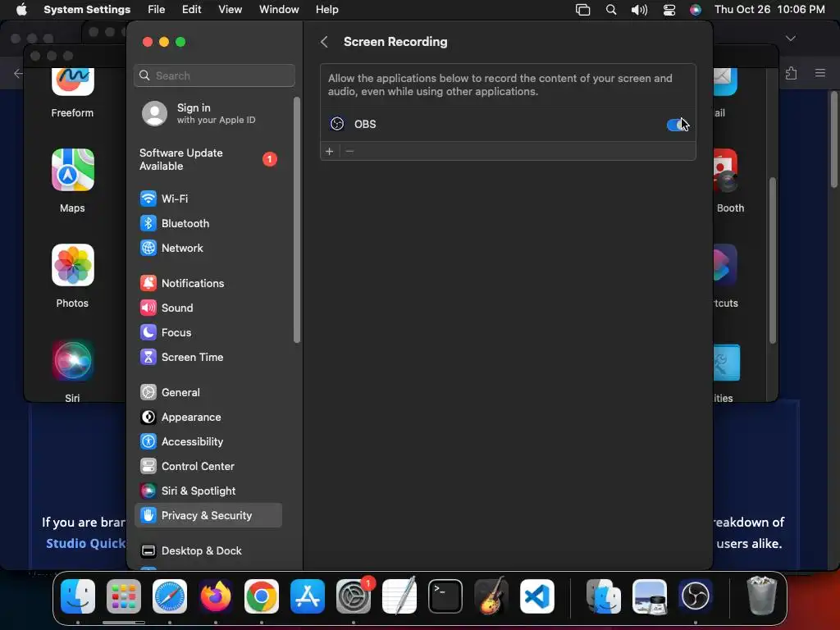
Task: Select Bluetooth in the sidebar
Action: (209, 223)
